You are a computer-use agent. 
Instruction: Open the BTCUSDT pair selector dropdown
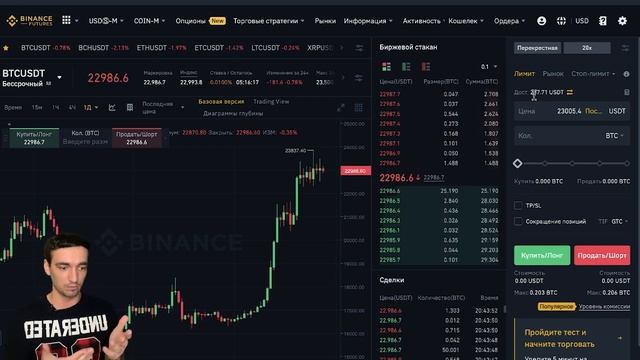(59, 77)
